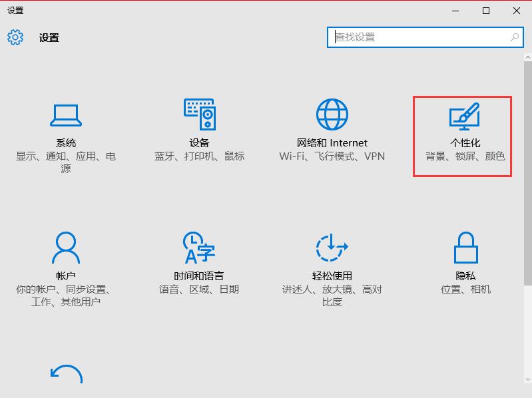Viewport: 532px width, 398px height.
Task: Click the scrollbar down arrow
Action: [527, 379]
